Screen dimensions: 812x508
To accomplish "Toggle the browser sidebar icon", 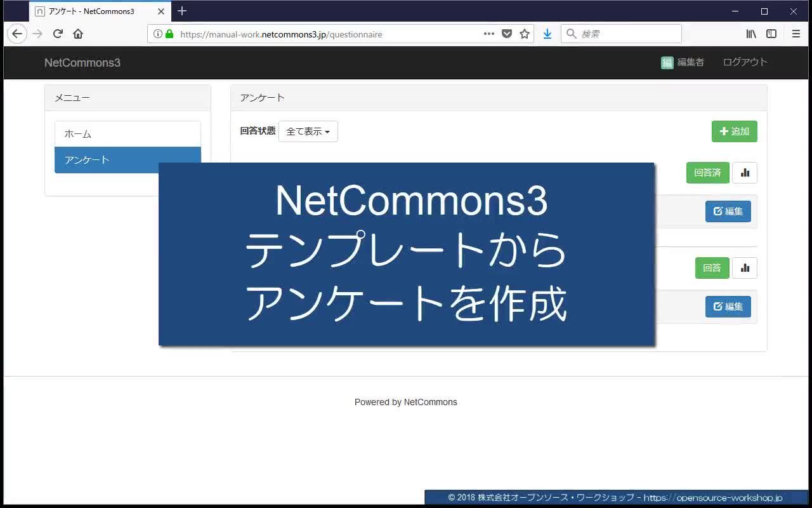I will click(x=771, y=34).
